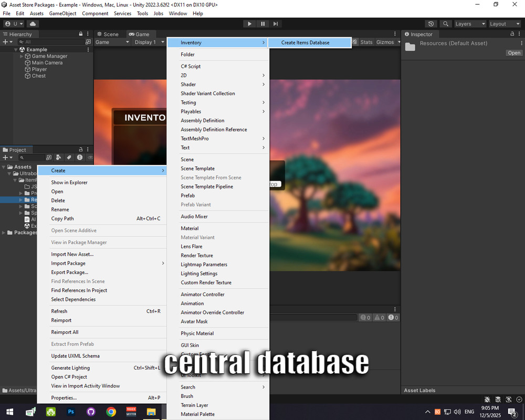The image size is (525, 420).
Task: Choose C# Script from the Create menu
Action: tap(191, 66)
